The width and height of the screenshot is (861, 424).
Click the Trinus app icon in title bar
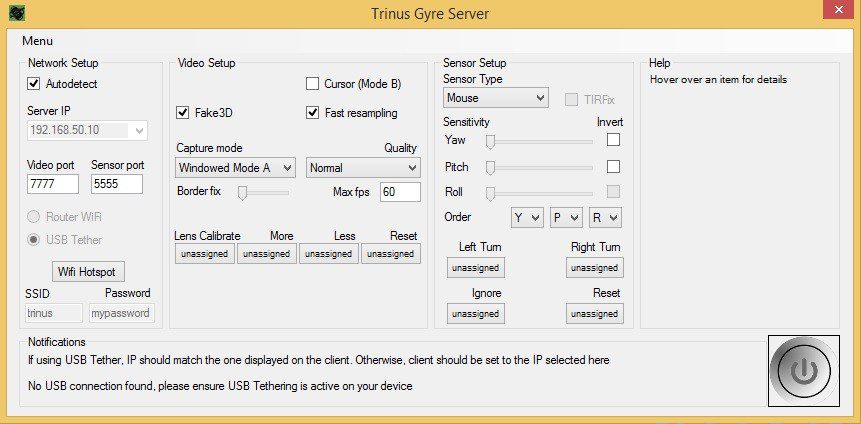[17, 12]
